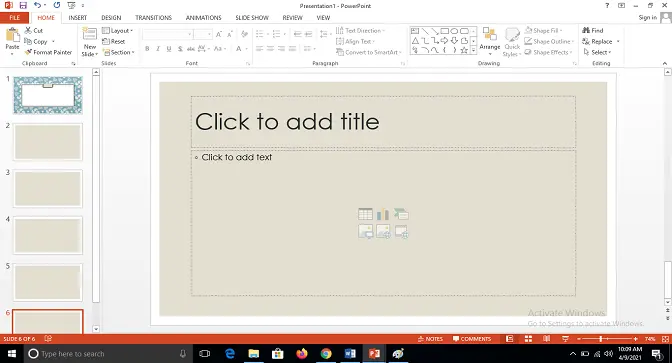The image size is (672, 363).
Task: Select the 5-Point Star shape in gallery
Action: pyautogui.click(x=464, y=51)
